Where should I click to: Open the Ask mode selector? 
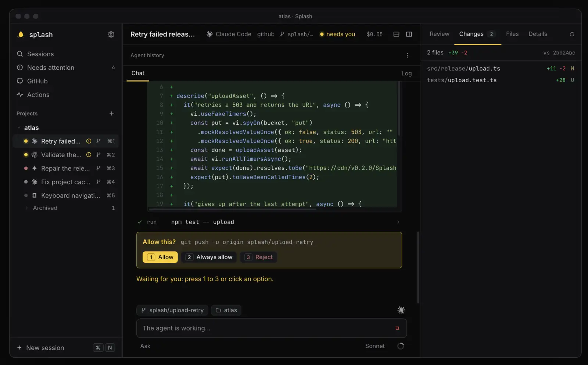[145, 346]
